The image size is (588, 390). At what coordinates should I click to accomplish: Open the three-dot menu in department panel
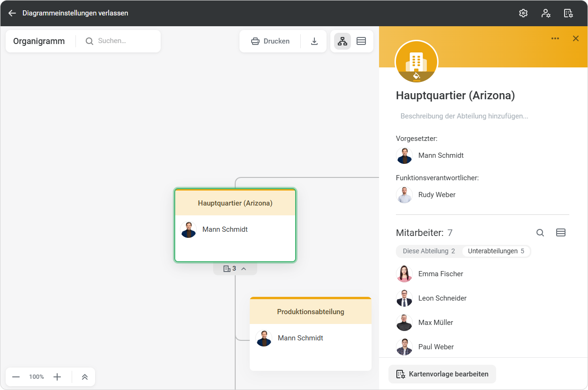[x=555, y=38]
